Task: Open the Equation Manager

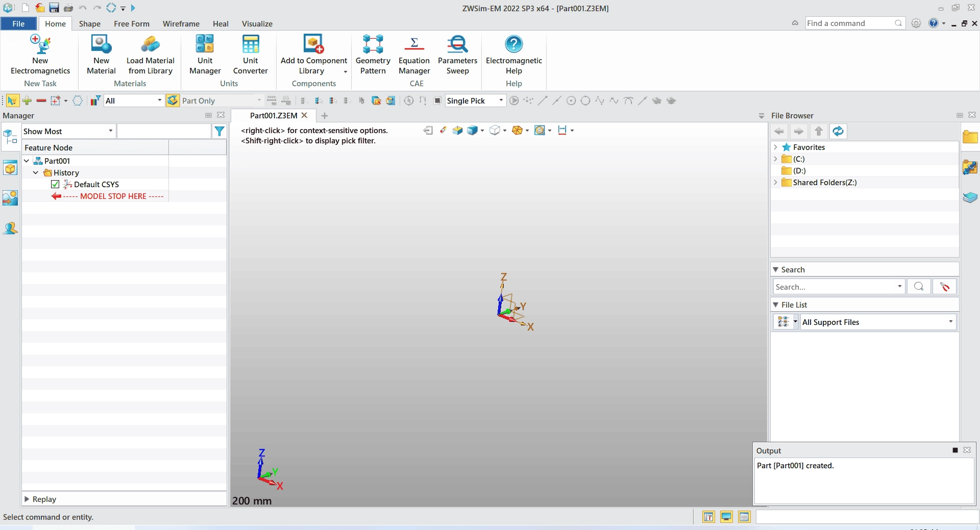Action: point(414,55)
